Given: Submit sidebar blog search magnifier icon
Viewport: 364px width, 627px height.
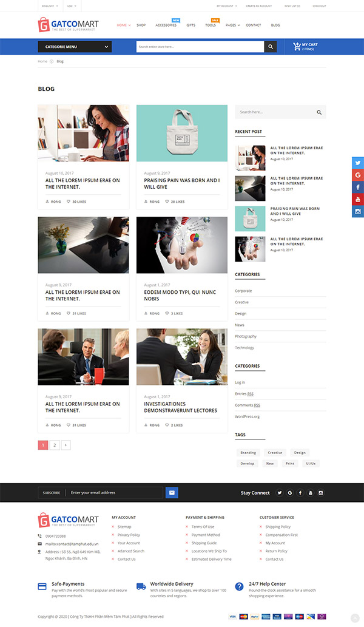Looking at the screenshot, I should click(319, 112).
